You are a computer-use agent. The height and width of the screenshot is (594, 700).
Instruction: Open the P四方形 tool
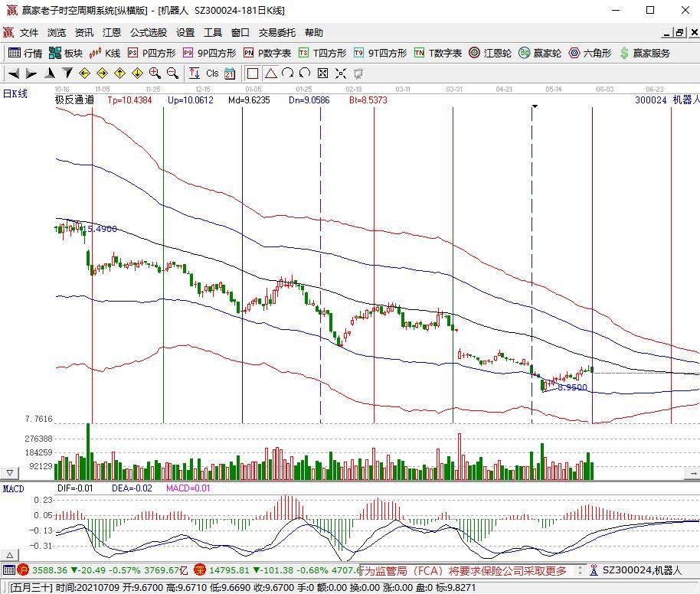tap(152, 53)
